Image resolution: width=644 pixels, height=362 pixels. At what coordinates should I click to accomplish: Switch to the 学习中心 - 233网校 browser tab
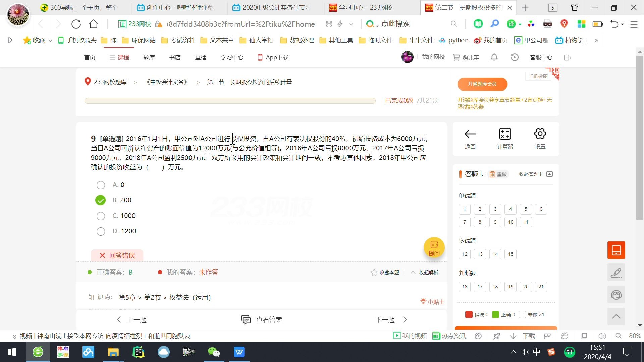pyautogui.click(x=365, y=7)
